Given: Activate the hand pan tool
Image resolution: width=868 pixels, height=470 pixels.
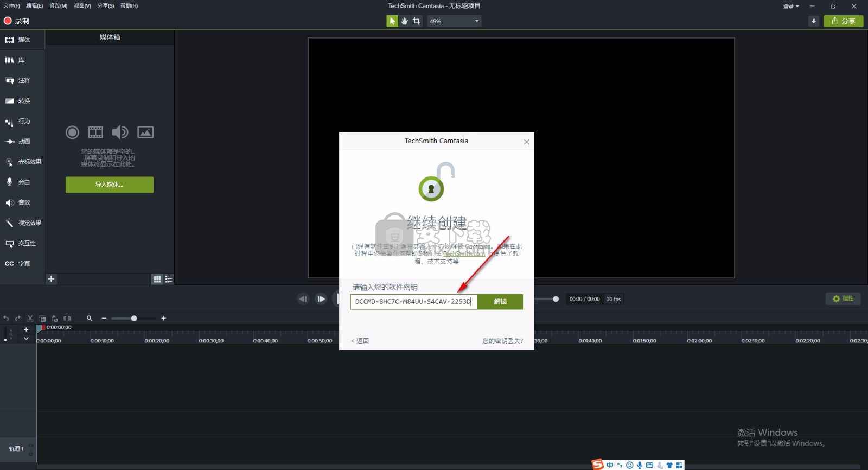Looking at the screenshot, I should point(404,21).
